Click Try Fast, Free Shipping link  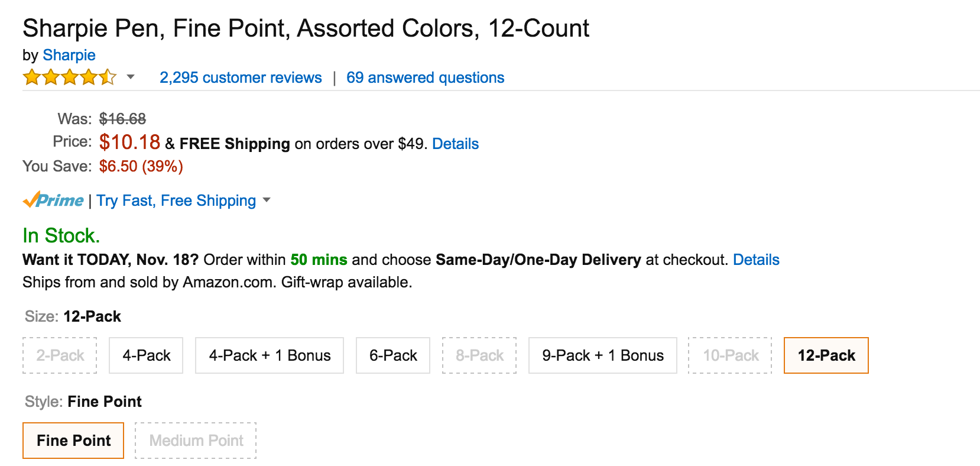pyautogui.click(x=176, y=200)
